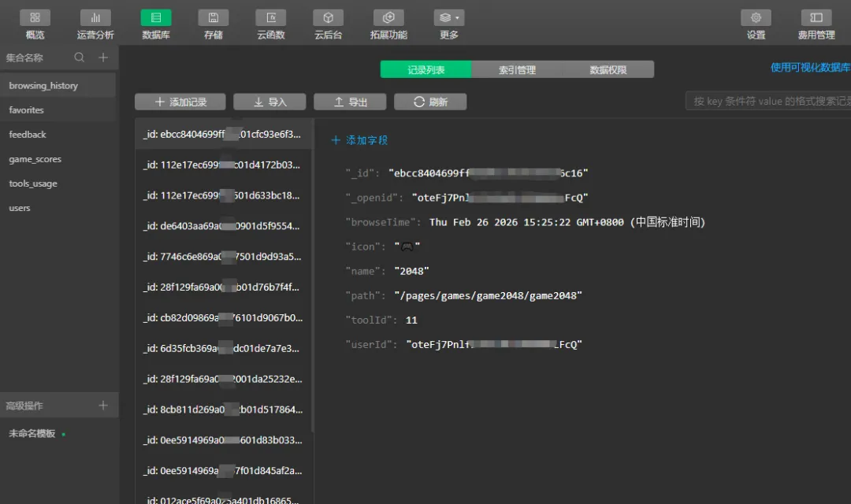Viewport: 851px width, 504px height.
Task: Click the 添加记录 button
Action: point(180,102)
